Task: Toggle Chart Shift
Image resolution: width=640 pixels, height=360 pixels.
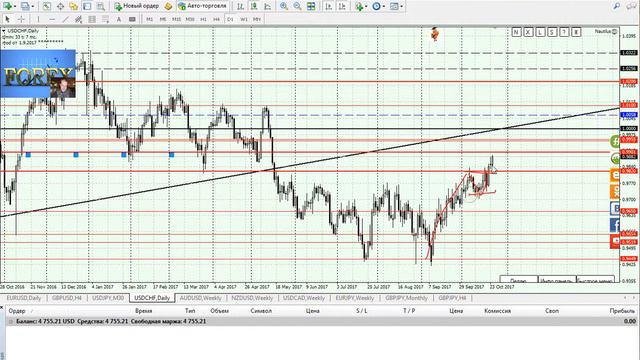Action: click(342, 6)
